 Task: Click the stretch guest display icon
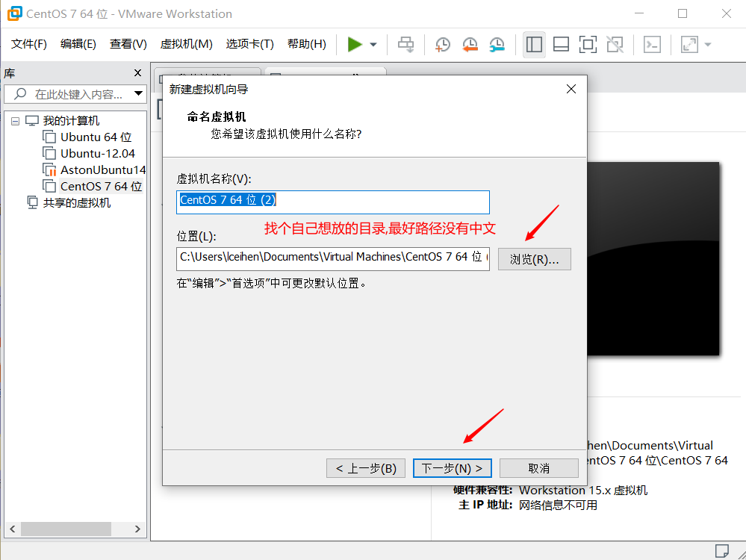(689, 45)
